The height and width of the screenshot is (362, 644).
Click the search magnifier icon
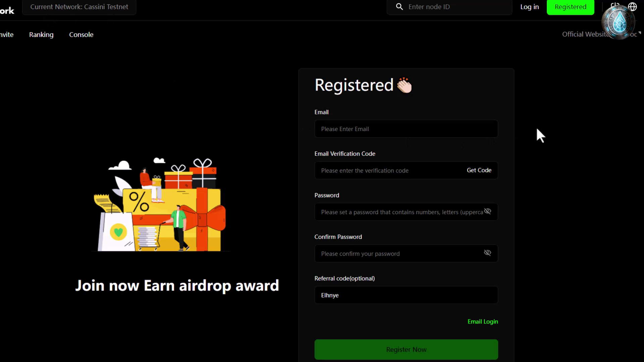399,7
